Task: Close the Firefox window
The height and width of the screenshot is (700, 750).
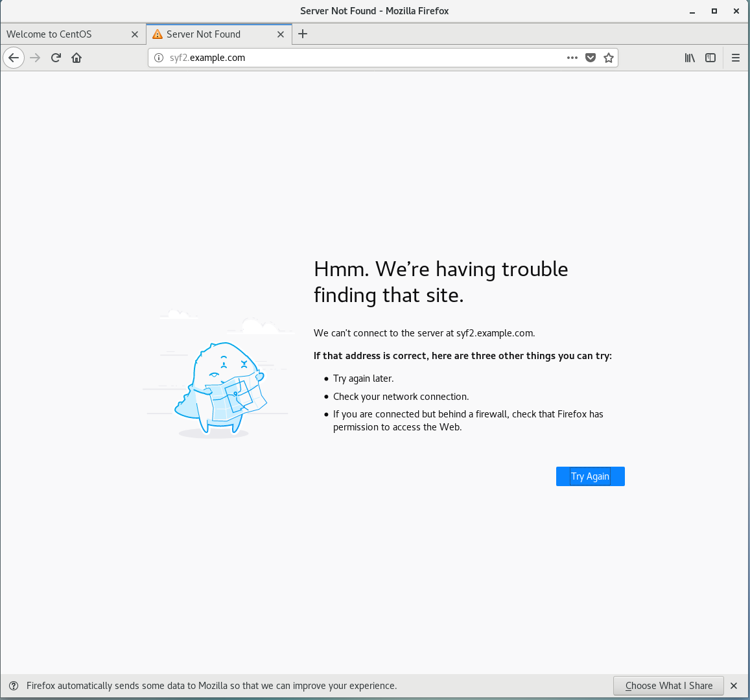Action: click(x=736, y=11)
